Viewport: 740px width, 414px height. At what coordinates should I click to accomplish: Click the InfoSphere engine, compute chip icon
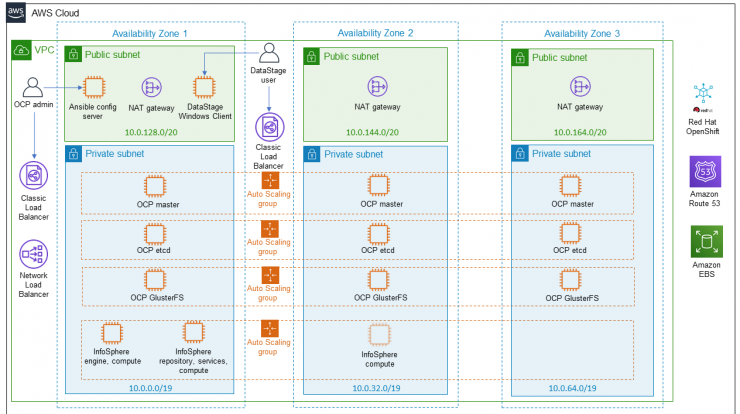click(x=112, y=333)
